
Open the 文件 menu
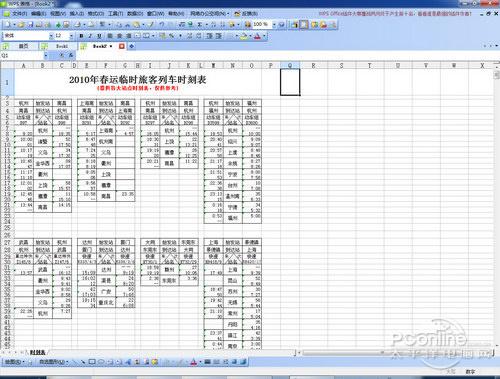[x=19, y=14]
